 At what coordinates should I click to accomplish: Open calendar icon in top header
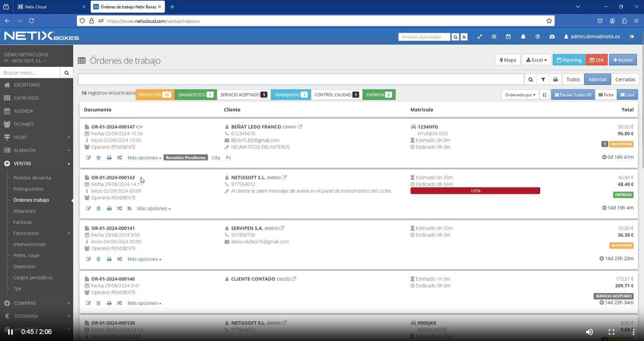coord(508,37)
